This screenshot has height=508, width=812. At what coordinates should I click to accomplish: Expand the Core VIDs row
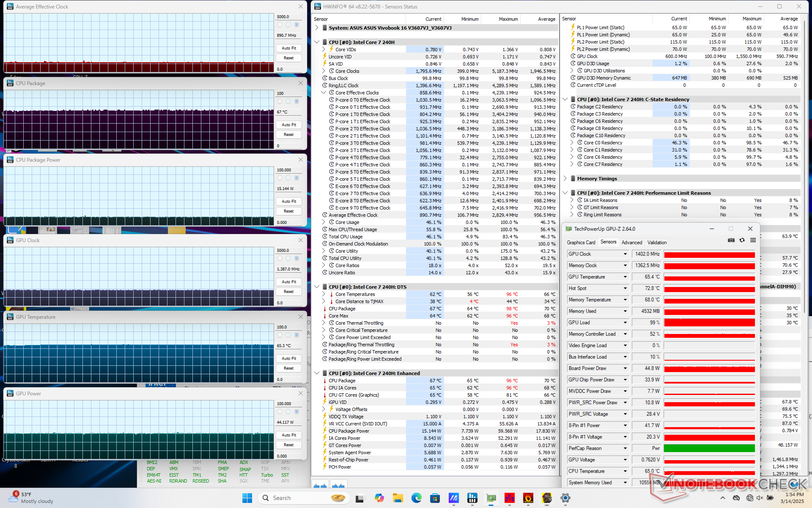coord(324,50)
